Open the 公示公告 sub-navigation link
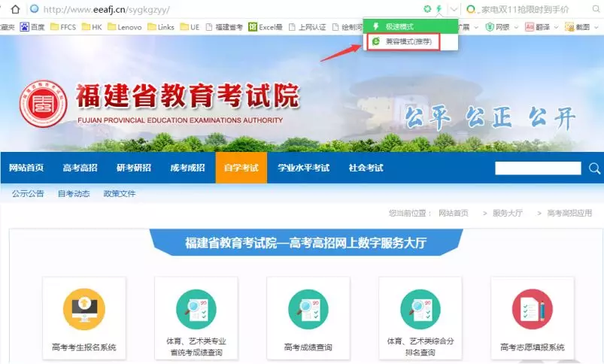604x364 pixels. pyautogui.click(x=28, y=193)
